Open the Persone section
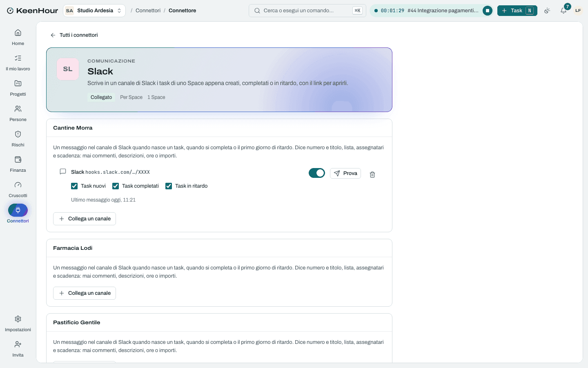Screen dimensions: 588x368 [18, 113]
